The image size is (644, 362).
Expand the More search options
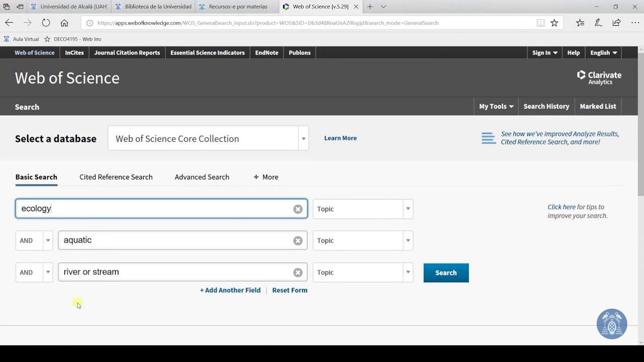pos(266,177)
